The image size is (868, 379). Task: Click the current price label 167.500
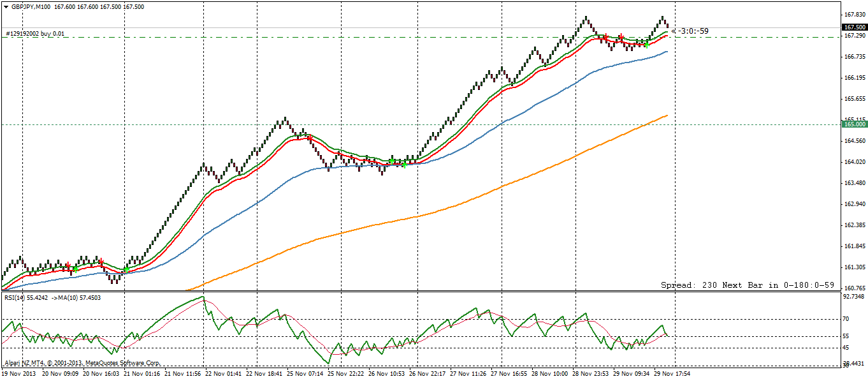(x=854, y=27)
